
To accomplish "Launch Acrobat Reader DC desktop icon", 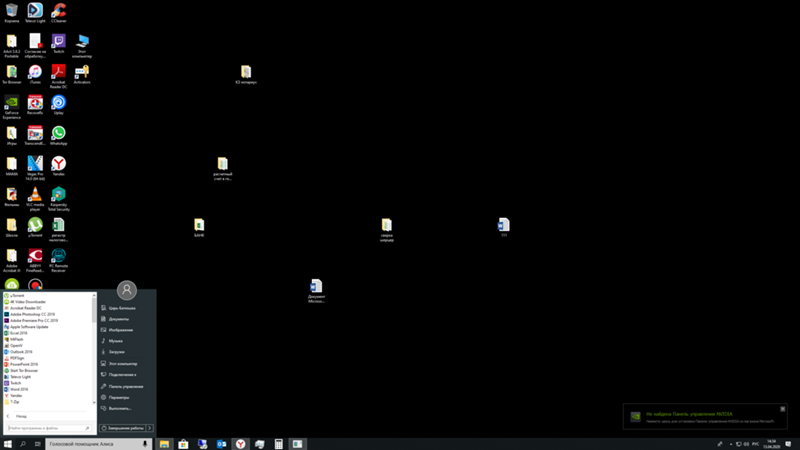I will coord(59,76).
